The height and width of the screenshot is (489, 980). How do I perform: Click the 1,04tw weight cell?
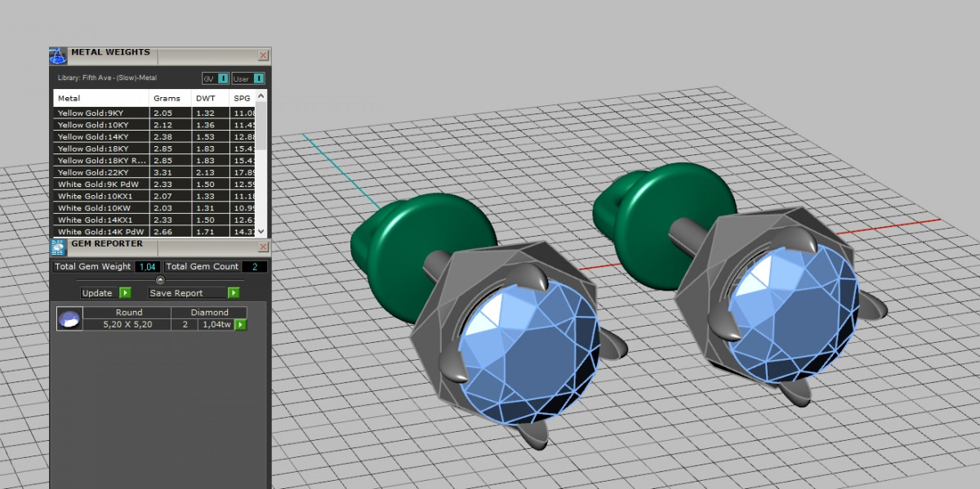216,324
